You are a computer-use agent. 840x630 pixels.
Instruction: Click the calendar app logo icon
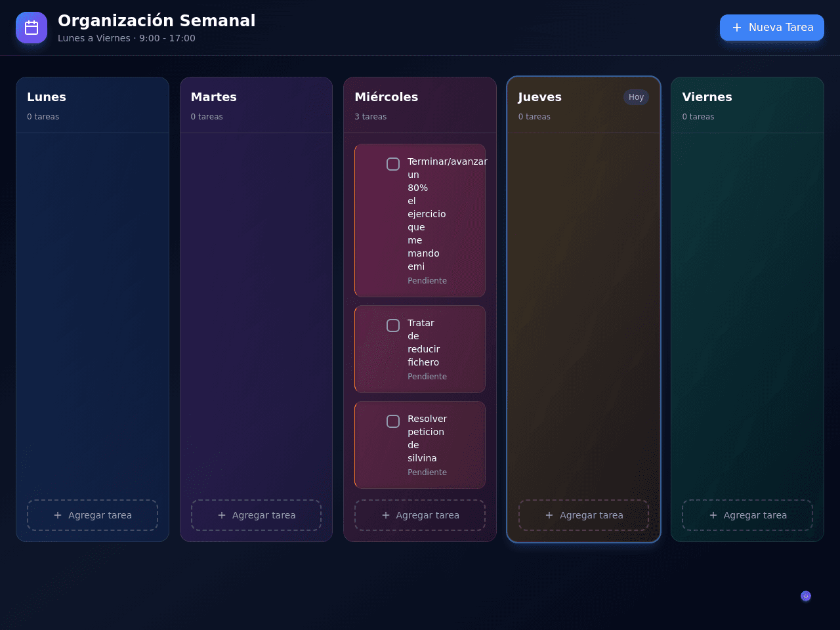tap(31, 28)
